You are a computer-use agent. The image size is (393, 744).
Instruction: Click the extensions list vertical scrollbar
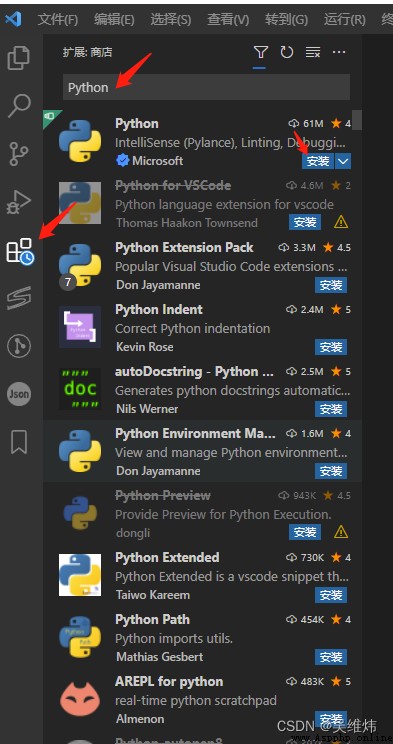point(356,120)
